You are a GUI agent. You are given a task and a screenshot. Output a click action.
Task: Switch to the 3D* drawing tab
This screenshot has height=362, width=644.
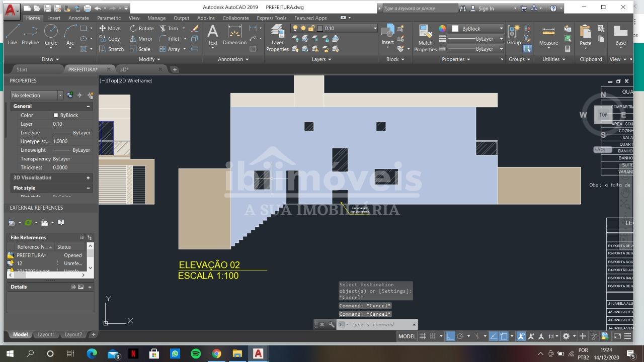coord(124,69)
